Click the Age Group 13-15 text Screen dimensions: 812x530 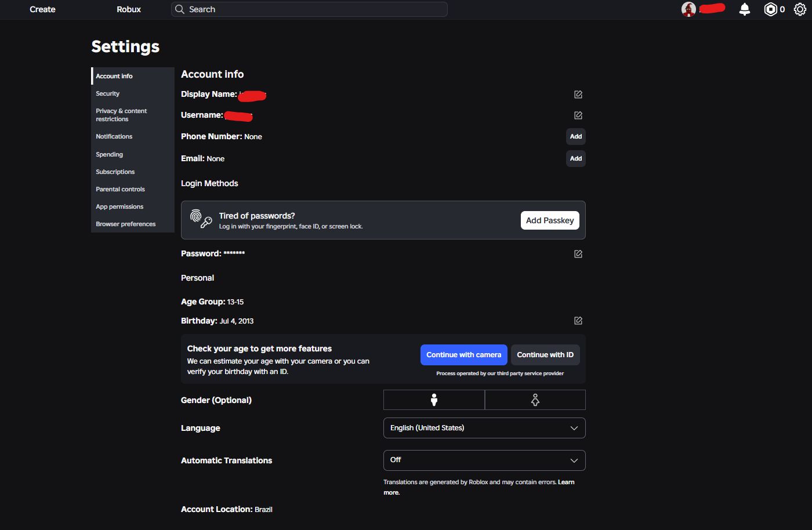click(212, 302)
